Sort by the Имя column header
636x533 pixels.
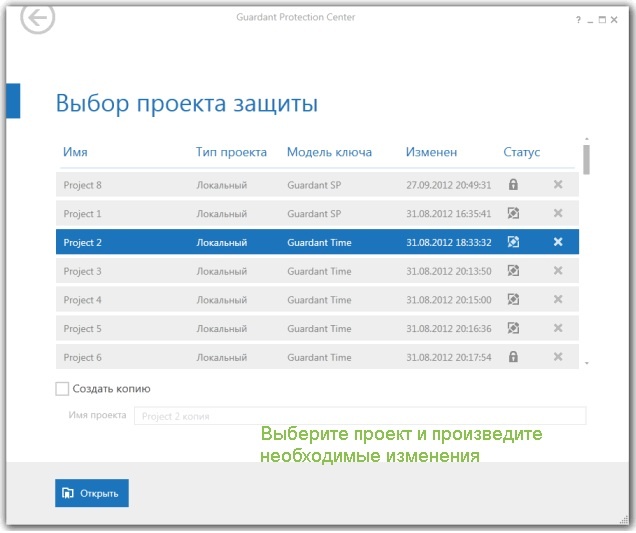[x=75, y=152]
